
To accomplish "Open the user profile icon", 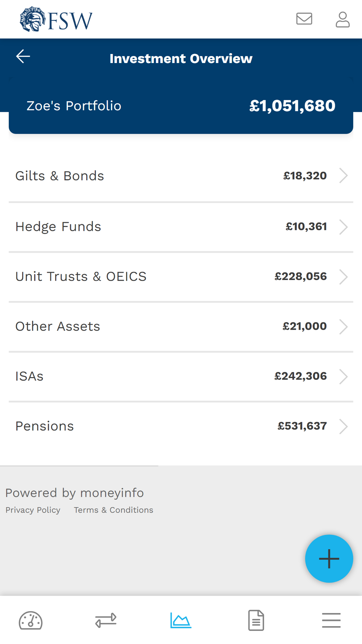I will pos(342,20).
